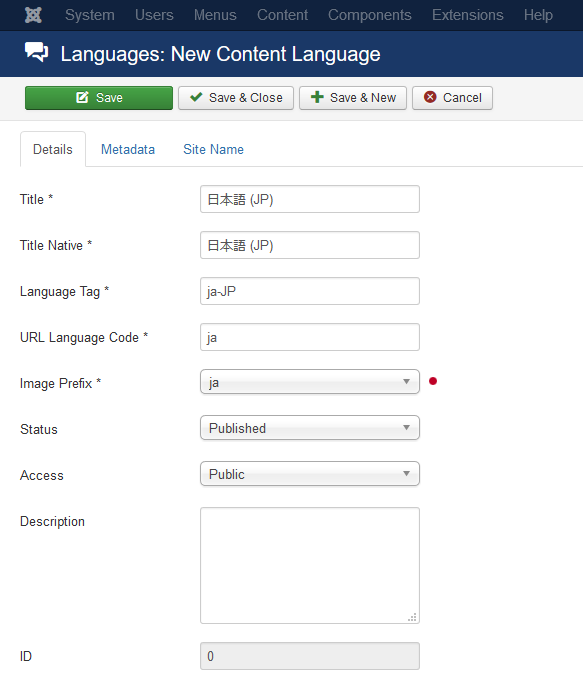Image resolution: width=583 pixels, height=700 pixels.
Task: Cancel the new content language
Action: [452, 98]
